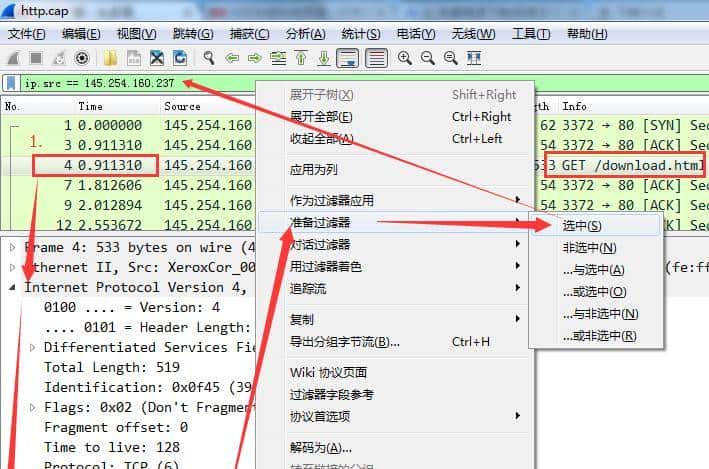The width and height of the screenshot is (709, 469).
Task: Choose 过滤器字段参考 entry
Action: 395,395
